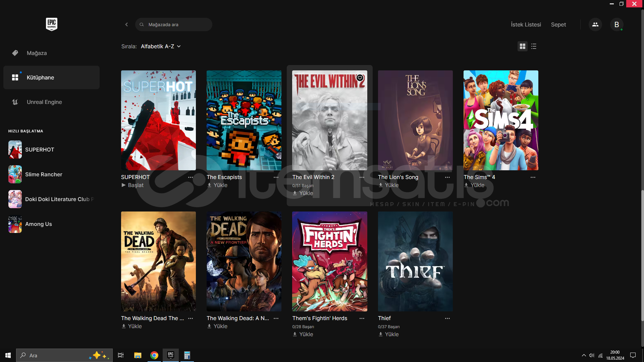Open Windows notification center icon
Image resolution: width=644 pixels, height=362 pixels.
coord(633,355)
